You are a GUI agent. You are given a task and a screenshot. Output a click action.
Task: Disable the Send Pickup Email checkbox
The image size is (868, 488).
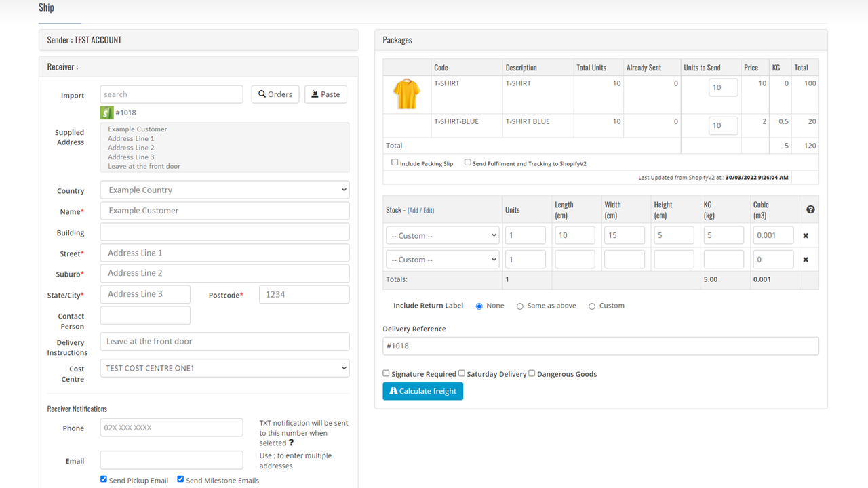point(103,479)
